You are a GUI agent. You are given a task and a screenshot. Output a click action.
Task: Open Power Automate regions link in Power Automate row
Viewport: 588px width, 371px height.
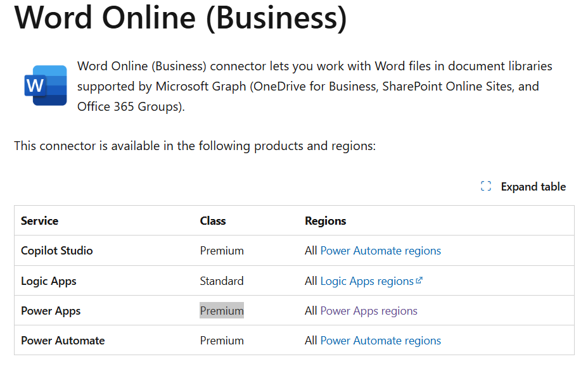[x=380, y=341]
